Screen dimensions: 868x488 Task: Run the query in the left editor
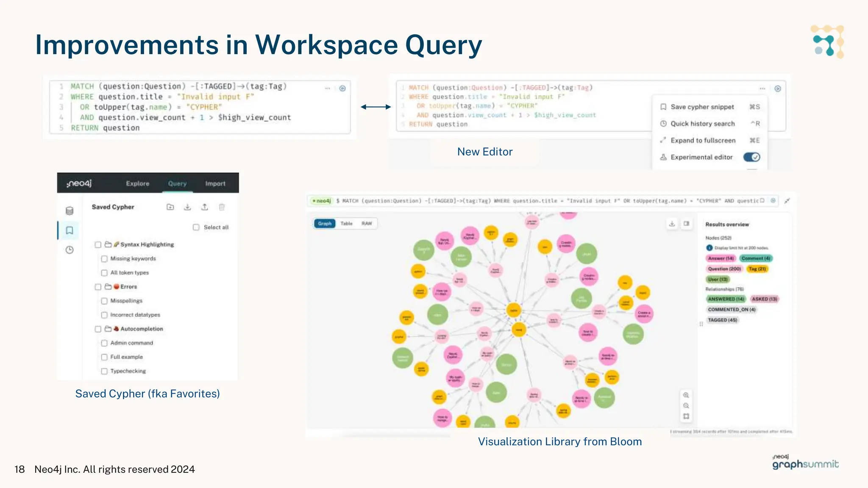click(x=342, y=88)
